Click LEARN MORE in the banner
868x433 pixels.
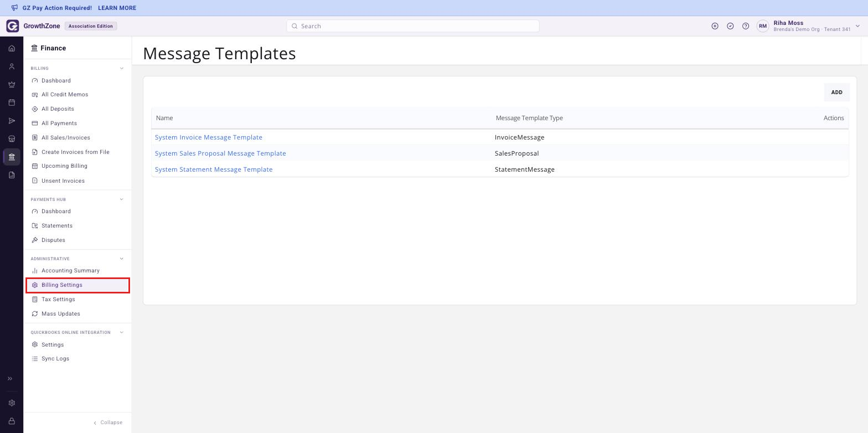pos(117,8)
